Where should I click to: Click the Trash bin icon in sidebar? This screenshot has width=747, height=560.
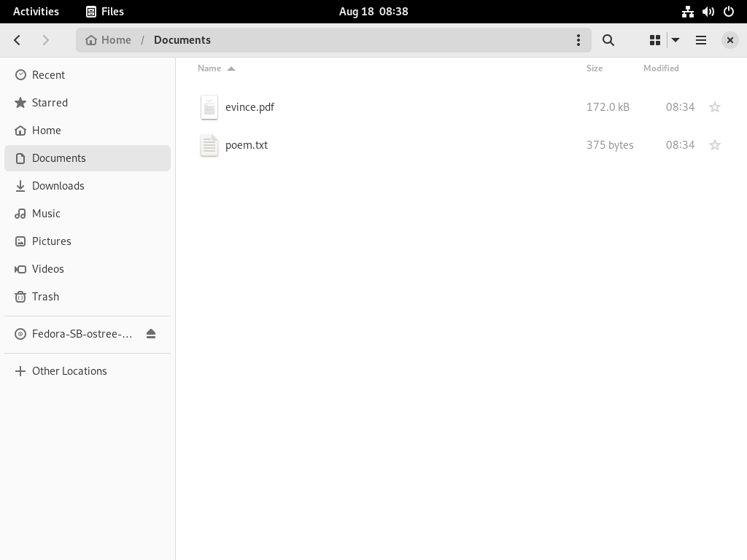20,297
